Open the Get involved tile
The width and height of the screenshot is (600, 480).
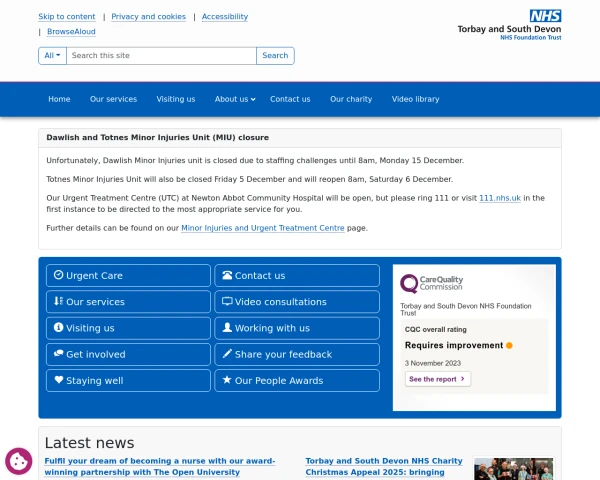[x=128, y=354]
